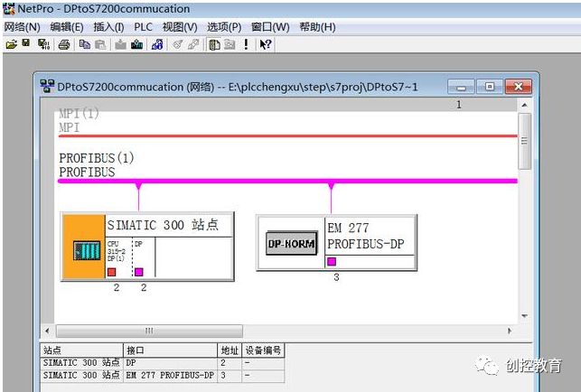Open the 窗口(W) menu
This screenshot has height=392, width=581.
point(270,27)
